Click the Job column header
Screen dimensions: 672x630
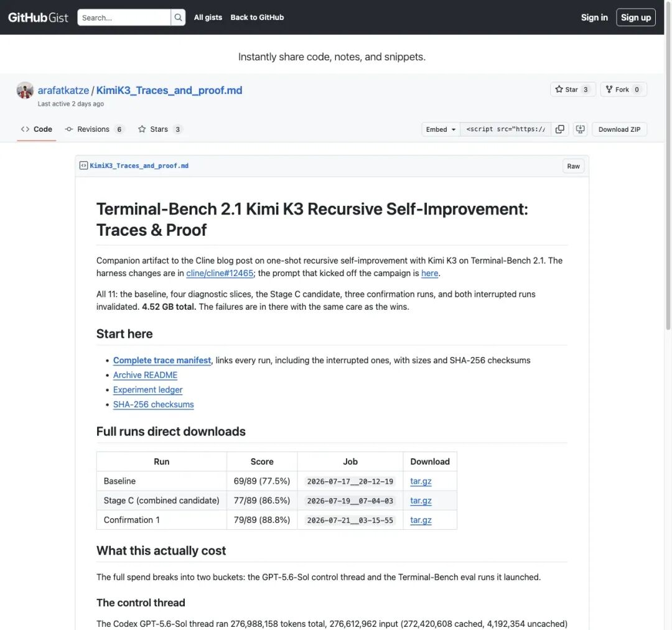pyautogui.click(x=350, y=461)
